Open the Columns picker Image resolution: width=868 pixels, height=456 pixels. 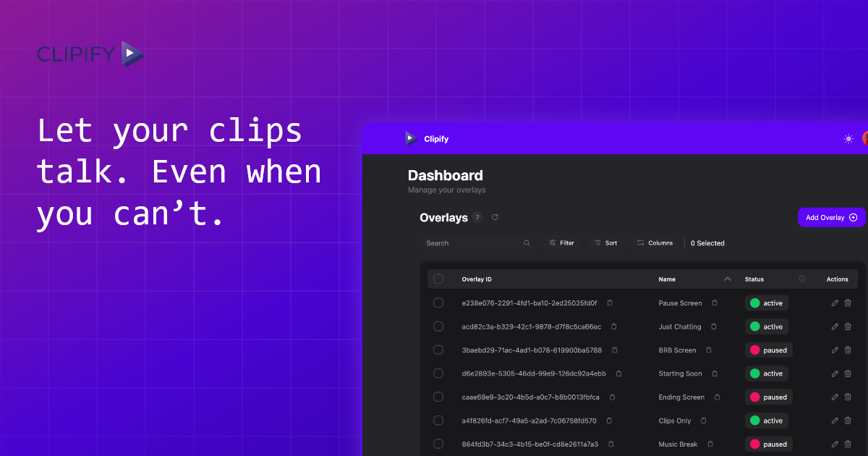(655, 242)
